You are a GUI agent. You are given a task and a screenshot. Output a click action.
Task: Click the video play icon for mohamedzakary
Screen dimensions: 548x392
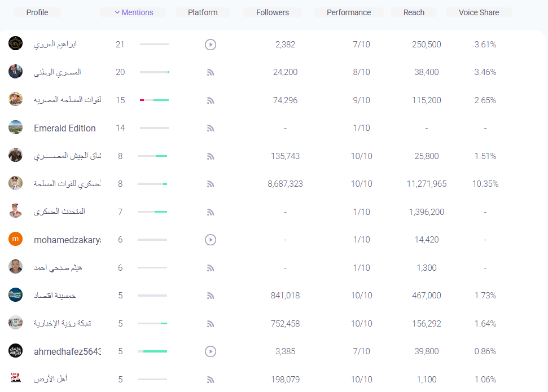[211, 240]
